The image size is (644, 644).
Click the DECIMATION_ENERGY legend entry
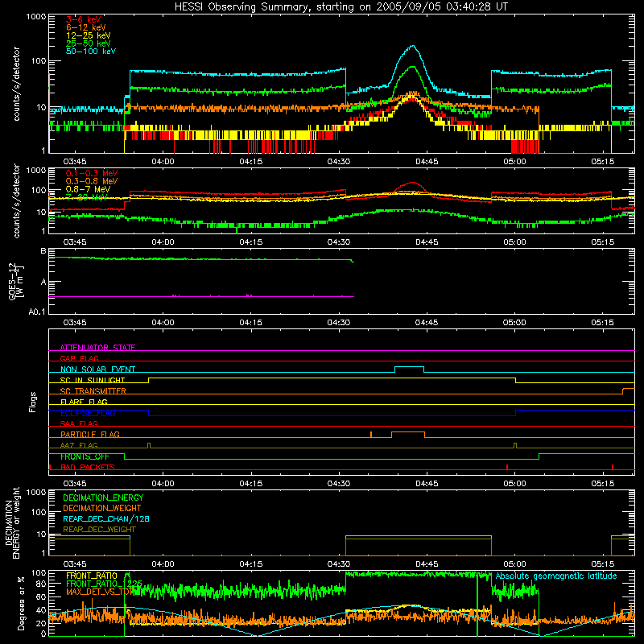point(103,497)
